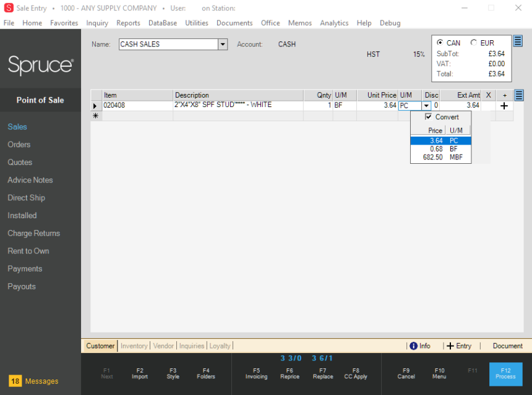Go to Installed in the sidebar
The image size is (532, 395).
[x=22, y=215]
